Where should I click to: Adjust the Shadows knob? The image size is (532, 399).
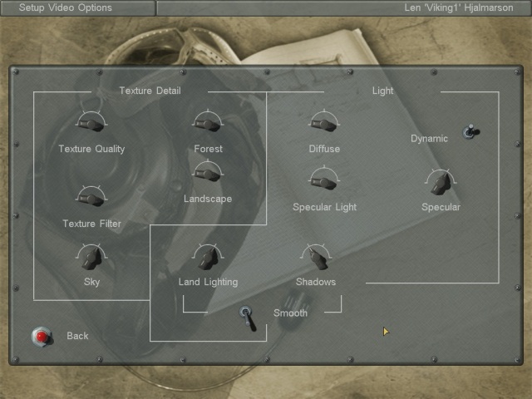(x=316, y=258)
